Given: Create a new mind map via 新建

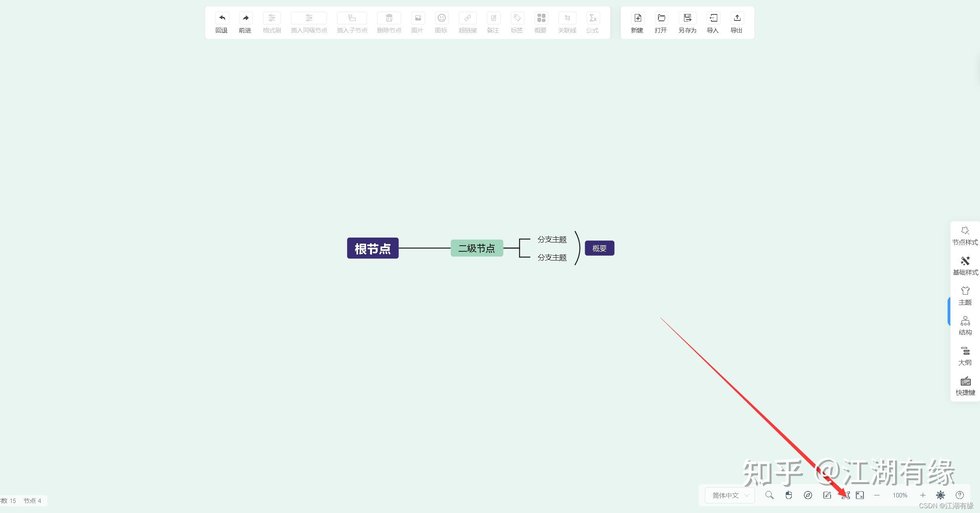Looking at the screenshot, I should pos(636,22).
